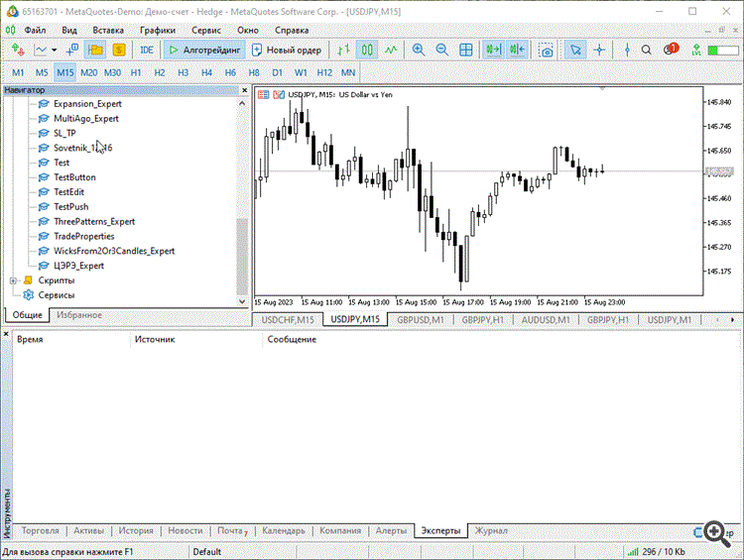Tile windows with grid icon
Image resolution: width=744 pixels, height=560 pixels.
point(466,50)
